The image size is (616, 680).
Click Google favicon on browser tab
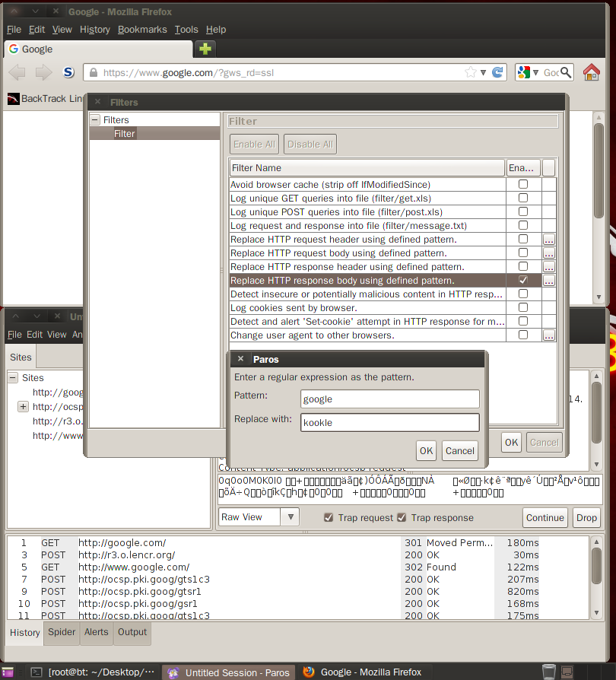tap(14, 49)
